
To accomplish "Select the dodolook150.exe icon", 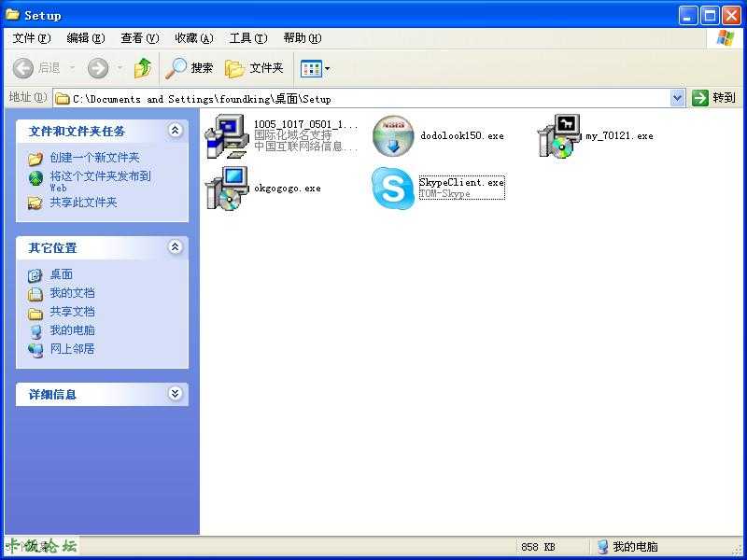I will point(393,136).
